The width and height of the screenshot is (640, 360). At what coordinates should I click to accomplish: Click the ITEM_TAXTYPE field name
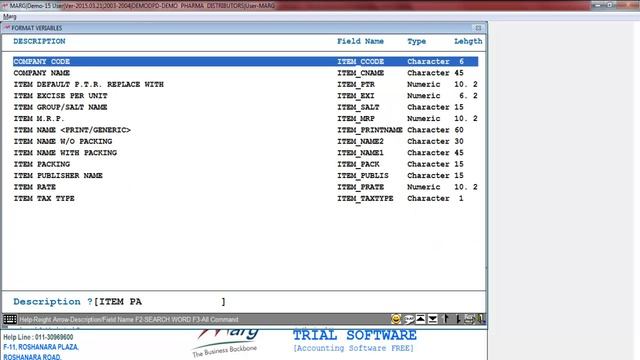pos(365,198)
